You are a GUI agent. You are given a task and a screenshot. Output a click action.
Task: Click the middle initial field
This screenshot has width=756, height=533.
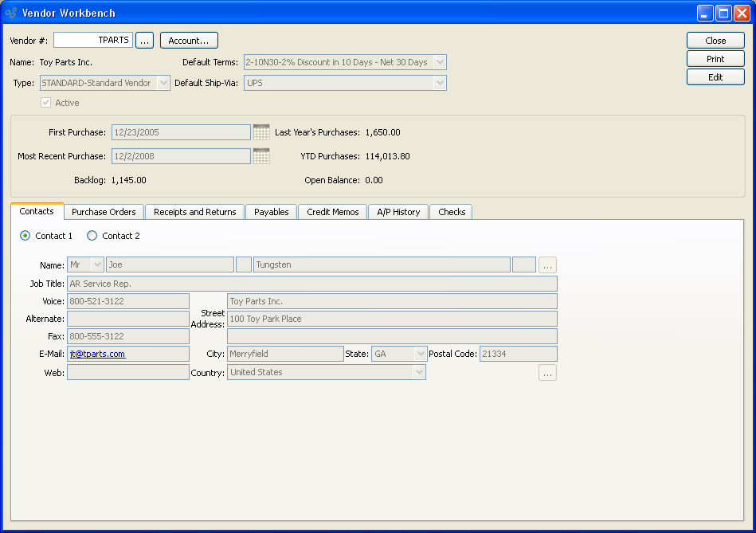click(244, 265)
